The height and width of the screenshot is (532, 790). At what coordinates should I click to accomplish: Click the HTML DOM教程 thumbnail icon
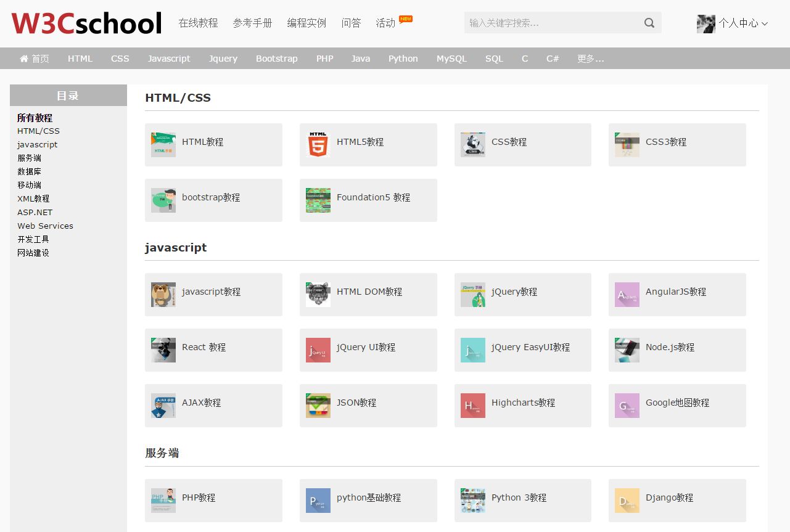318,295
